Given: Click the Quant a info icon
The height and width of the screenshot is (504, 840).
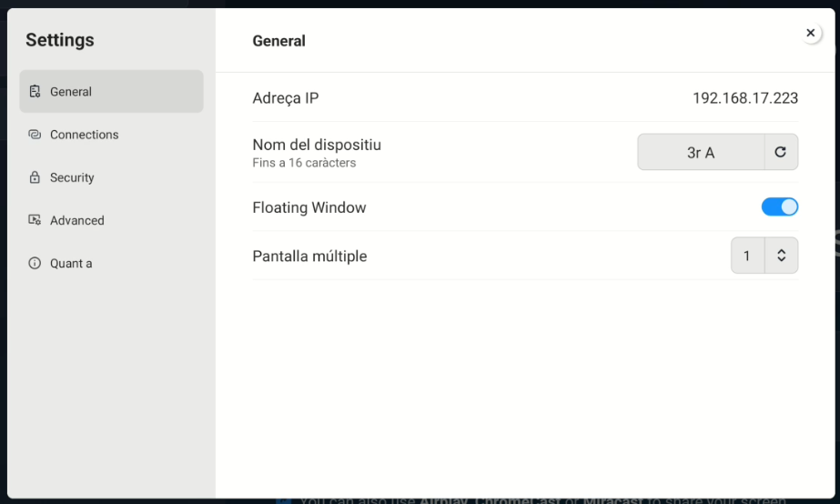Looking at the screenshot, I should tap(35, 263).
